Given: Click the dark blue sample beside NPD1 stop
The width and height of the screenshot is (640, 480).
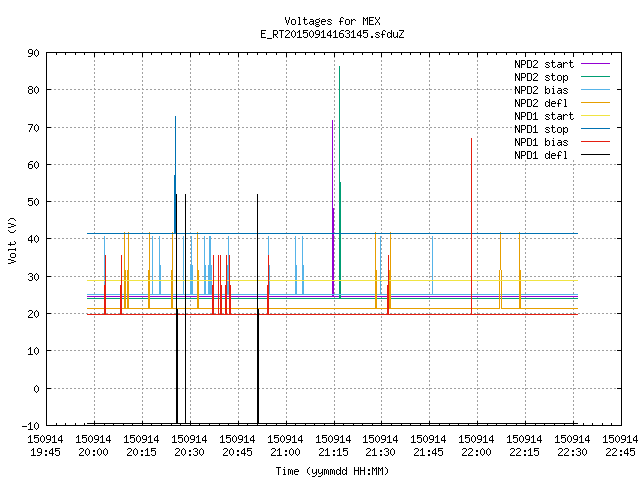Looking at the screenshot, I should click(x=596, y=129).
